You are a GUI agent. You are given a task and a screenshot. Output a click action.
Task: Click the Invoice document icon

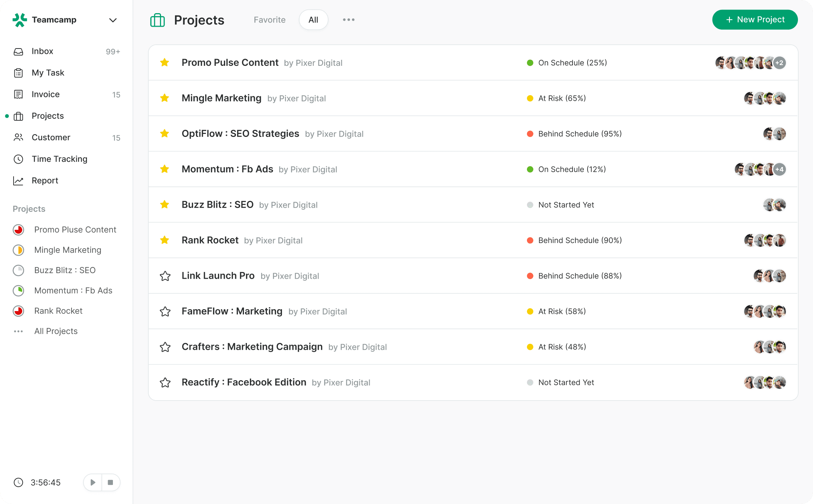18,94
